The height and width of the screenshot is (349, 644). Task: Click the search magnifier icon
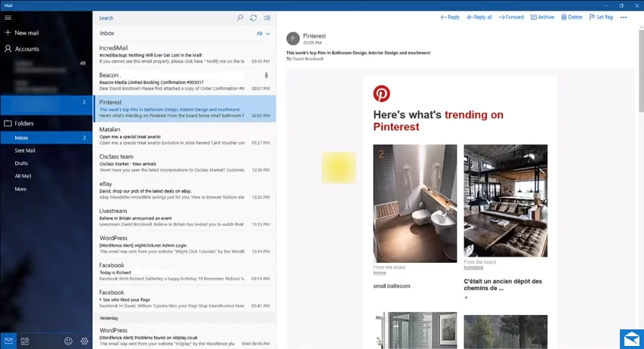coord(240,17)
